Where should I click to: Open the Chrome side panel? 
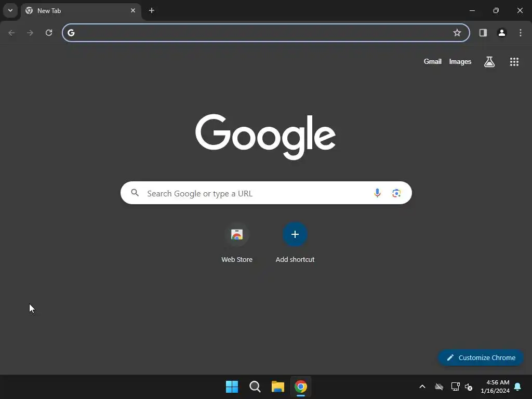click(x=483, y=33)
